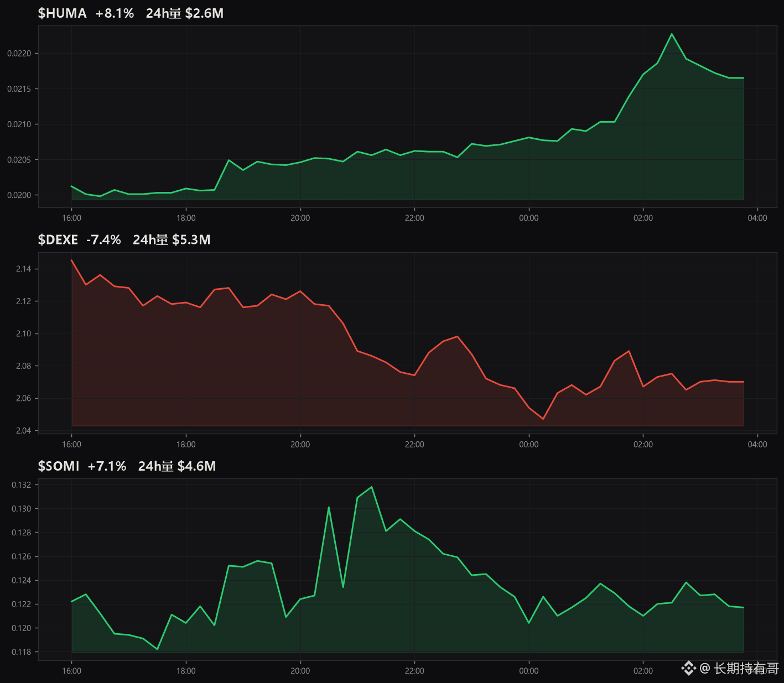
Task: Click the $HUMA chart title
Action: click(x=62, y=13)
